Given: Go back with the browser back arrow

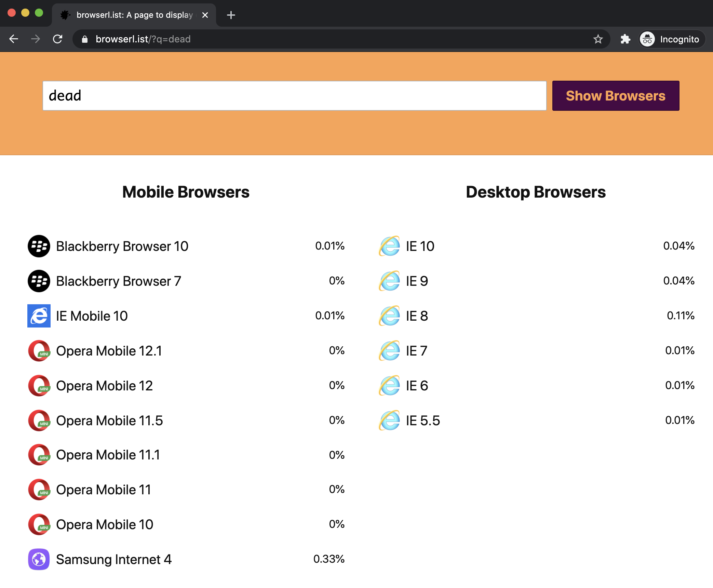Looking at the screenshot, I should tap(14, 39).
